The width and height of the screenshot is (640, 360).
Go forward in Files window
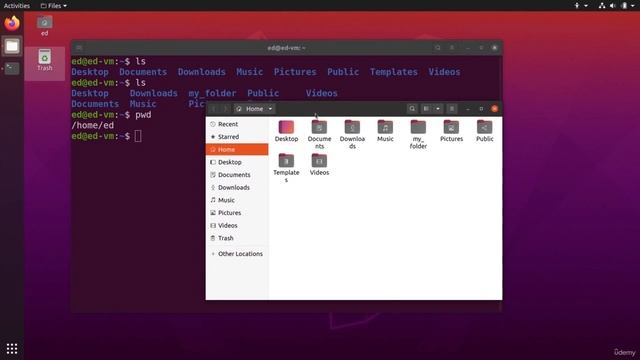tap(224, 109)
